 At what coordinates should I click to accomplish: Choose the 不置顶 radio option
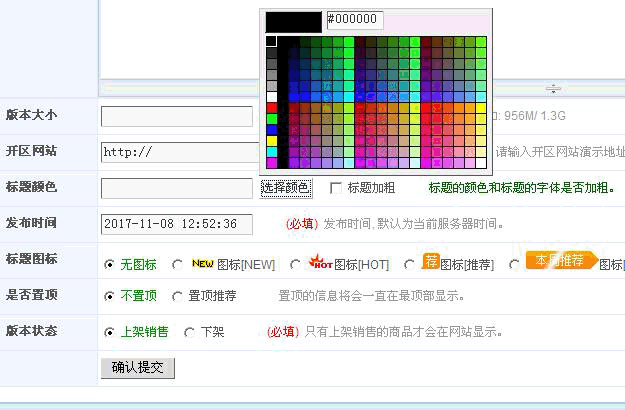[x=109, y=296]
